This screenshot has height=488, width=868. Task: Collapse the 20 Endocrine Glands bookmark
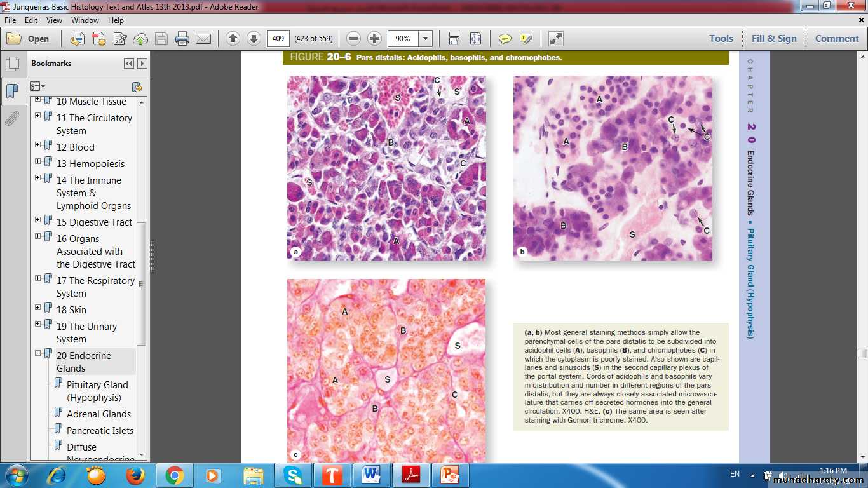[38, 353]
